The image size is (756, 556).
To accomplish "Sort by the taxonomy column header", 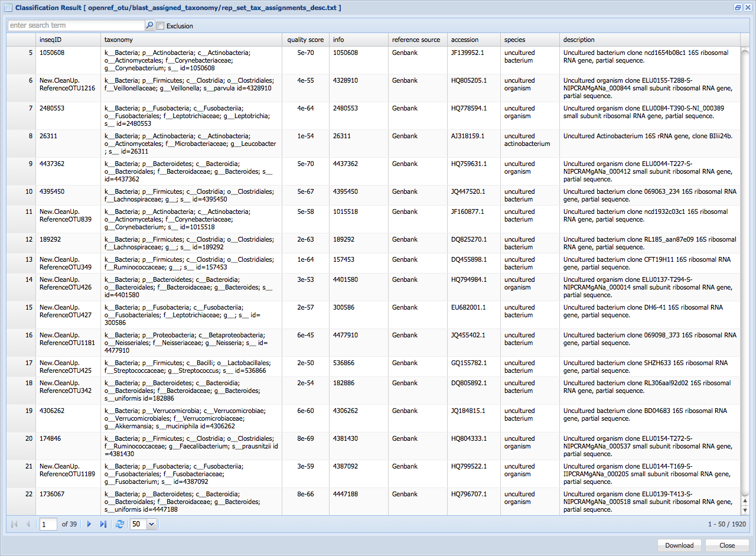I will (192, 40).
